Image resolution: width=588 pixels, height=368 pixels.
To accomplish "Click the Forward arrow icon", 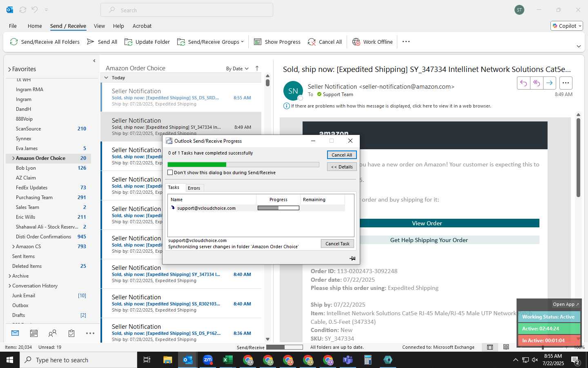I will point(550,83).
